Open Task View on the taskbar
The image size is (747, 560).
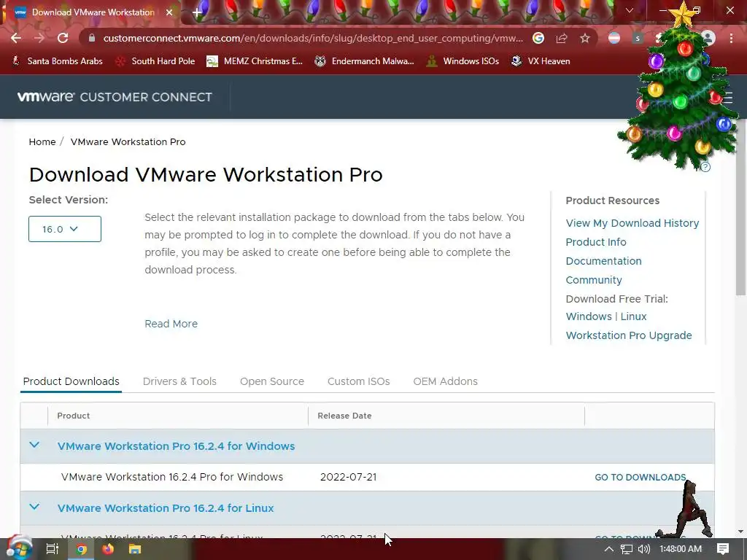53,549
